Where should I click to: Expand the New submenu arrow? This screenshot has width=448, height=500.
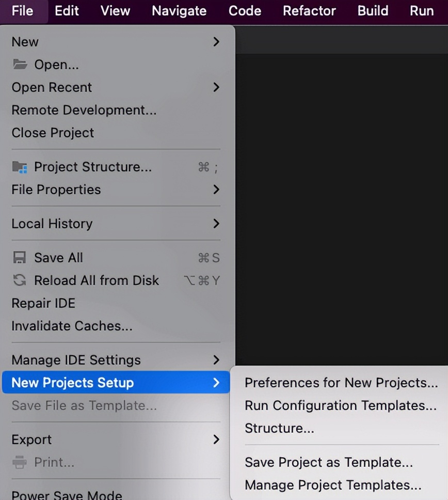216,42
